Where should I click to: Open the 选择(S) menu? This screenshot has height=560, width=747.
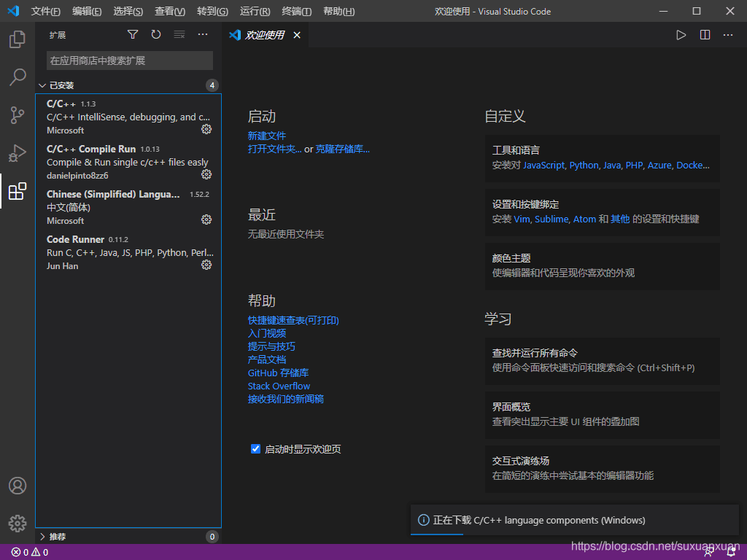128,11
